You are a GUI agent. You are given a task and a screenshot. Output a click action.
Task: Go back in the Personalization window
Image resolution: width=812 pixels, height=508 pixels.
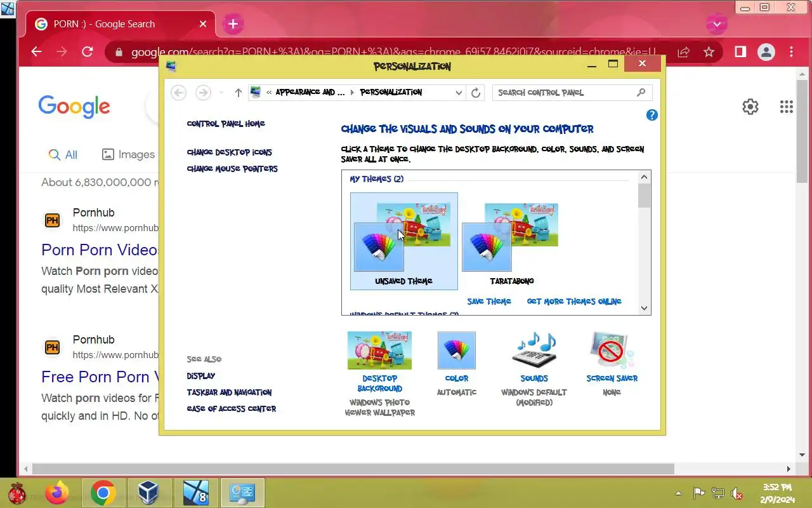click(x=179, y=93)
